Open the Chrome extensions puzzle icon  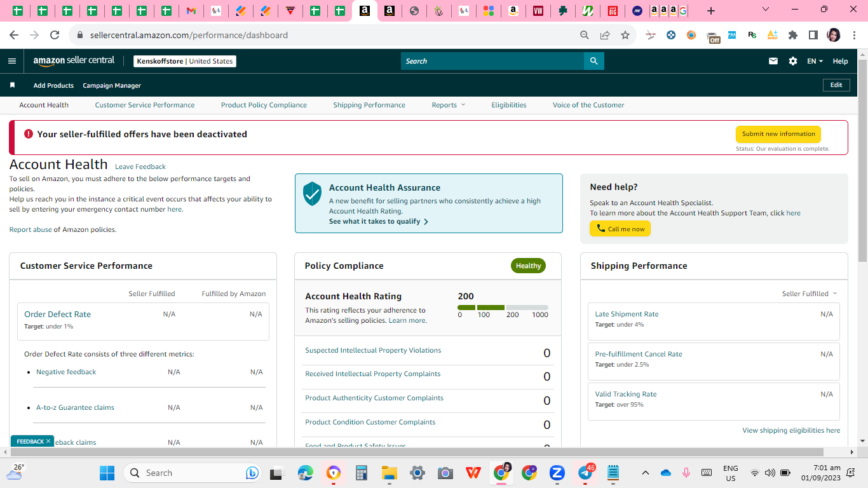coord(793,35)
